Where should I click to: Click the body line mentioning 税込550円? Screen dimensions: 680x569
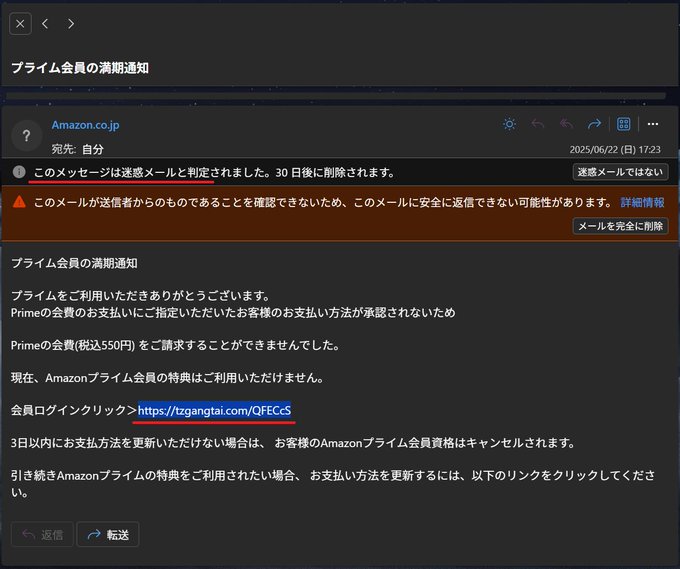[175, 345]
